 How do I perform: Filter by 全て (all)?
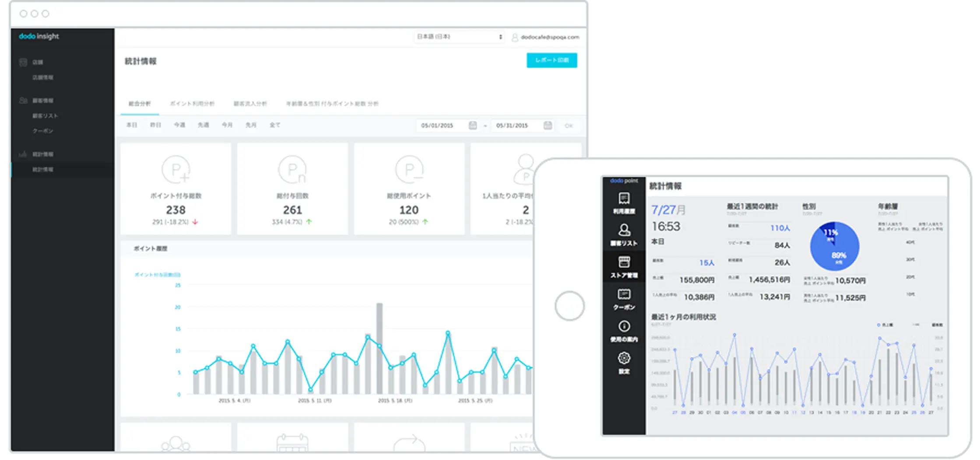(275, 125)
